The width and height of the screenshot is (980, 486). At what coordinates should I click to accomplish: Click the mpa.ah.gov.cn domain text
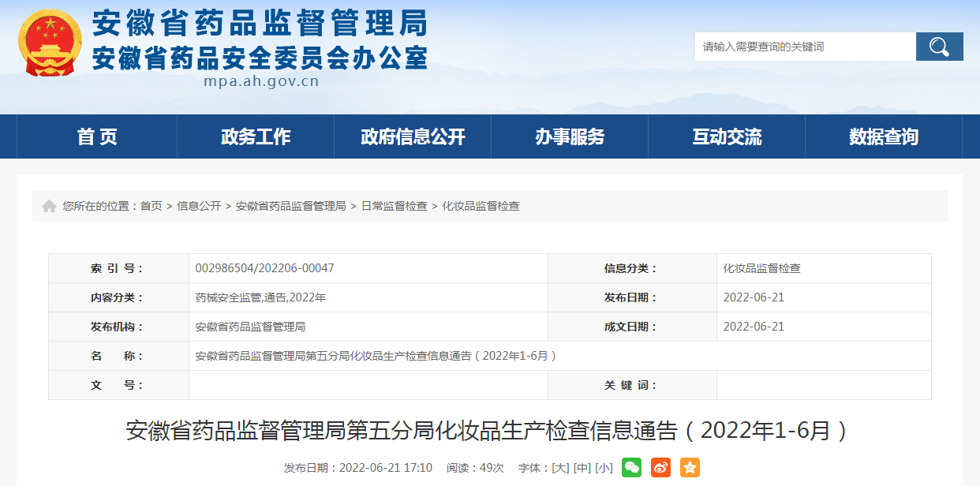(261, 80)
